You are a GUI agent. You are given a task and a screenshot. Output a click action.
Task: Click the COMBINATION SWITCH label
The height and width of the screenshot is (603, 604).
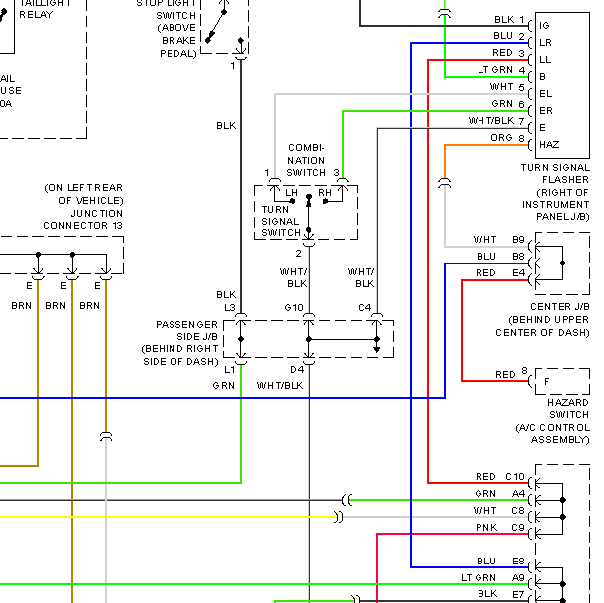coord(306,160)
